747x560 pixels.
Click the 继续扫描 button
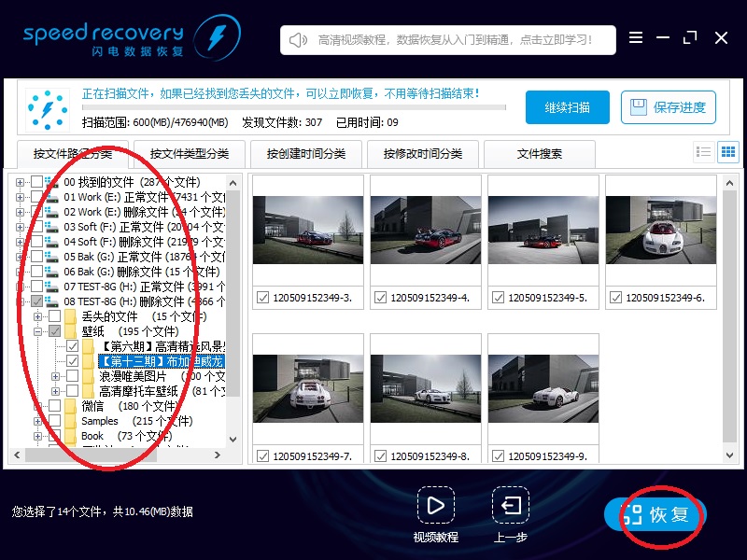click(x=568, y=107)
